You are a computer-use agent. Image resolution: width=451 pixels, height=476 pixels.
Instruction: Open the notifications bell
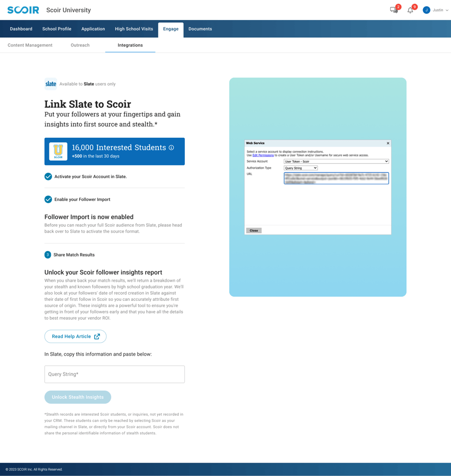(410, 10)
